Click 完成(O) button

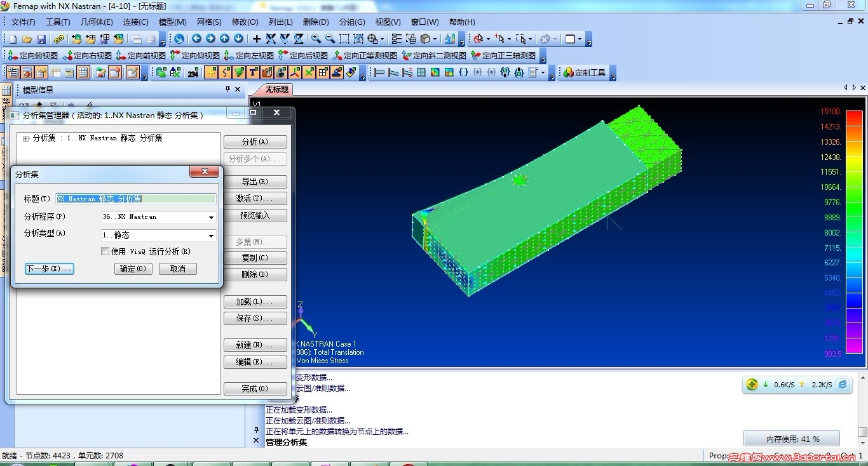coord(255,389)
